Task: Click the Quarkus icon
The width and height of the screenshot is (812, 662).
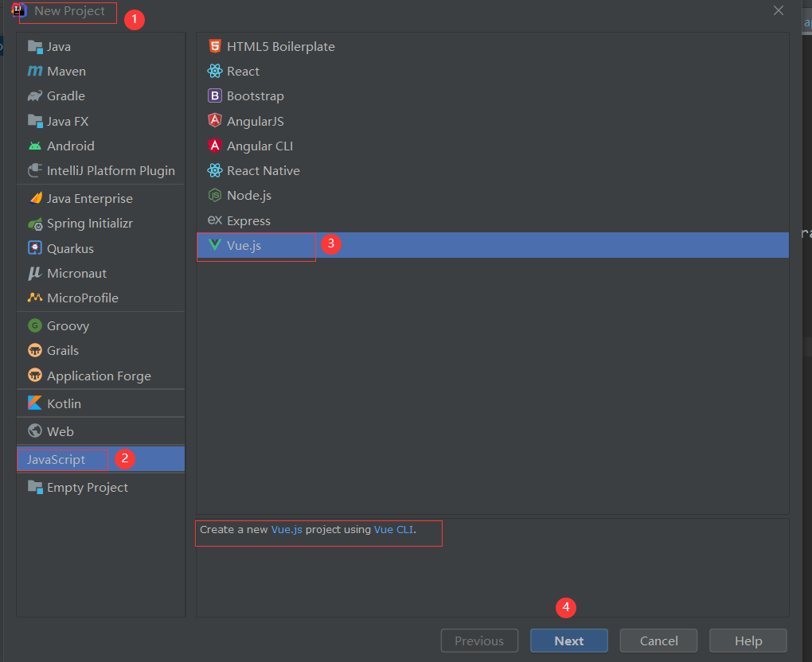Action: [35, 248]
